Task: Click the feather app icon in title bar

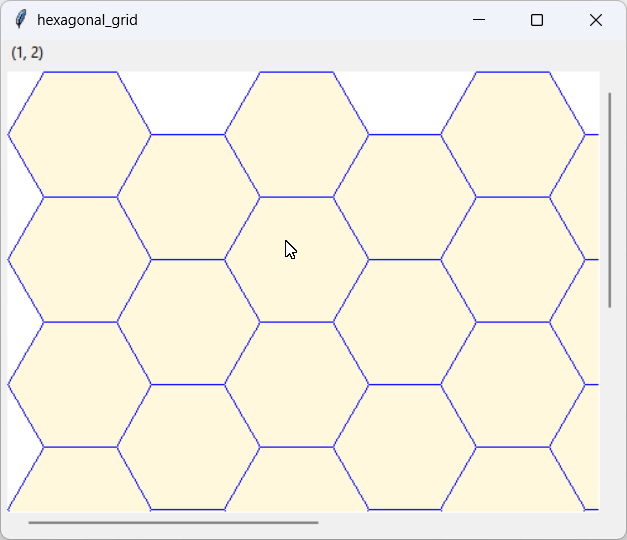Action: [x=20, y=19]
